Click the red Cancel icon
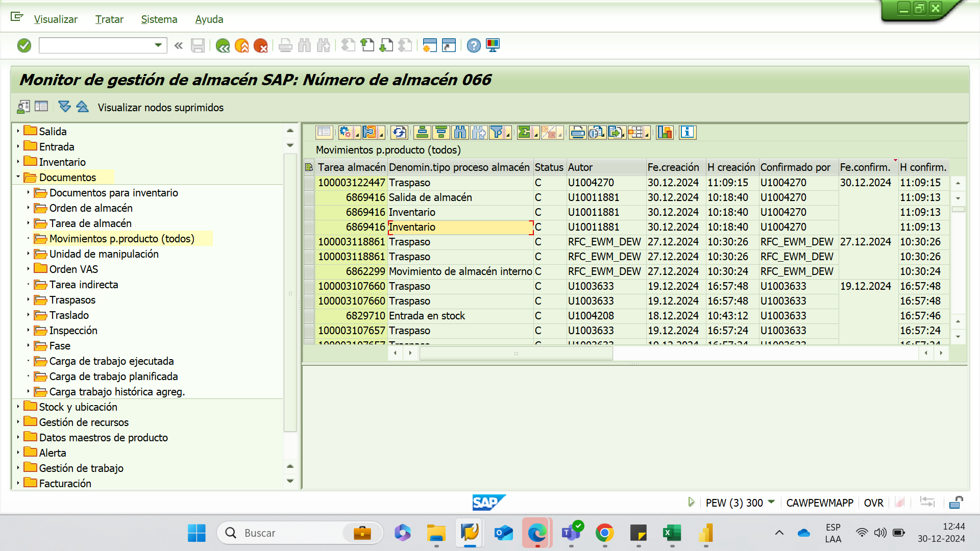This screenshot has height=551, width=980. [x=261, y=46]
